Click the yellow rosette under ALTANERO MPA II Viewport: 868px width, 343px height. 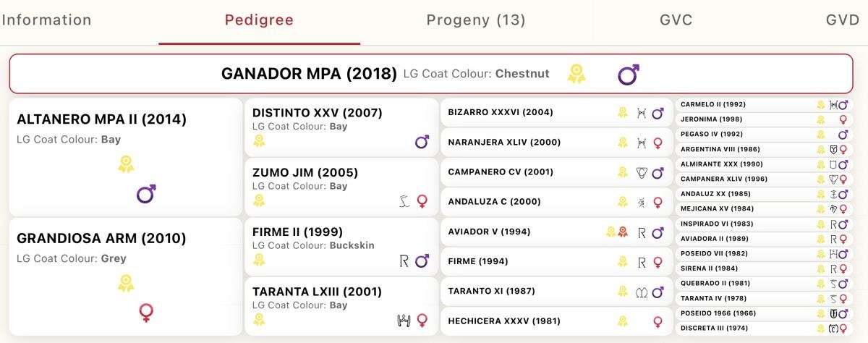pyautogui.click(x=127, y=164)
